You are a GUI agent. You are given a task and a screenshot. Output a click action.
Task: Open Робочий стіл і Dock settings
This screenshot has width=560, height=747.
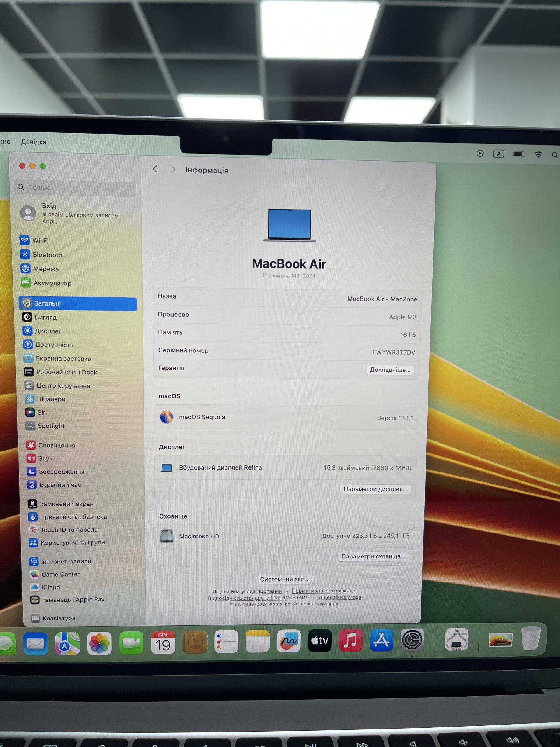click(60, 372)
